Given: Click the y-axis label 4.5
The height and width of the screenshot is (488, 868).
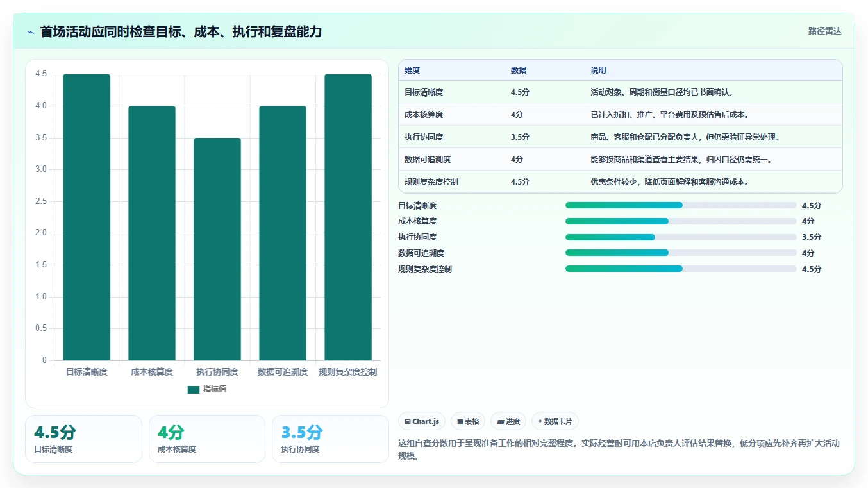Looking at the screenshot, I should click(x=41, y=74).
